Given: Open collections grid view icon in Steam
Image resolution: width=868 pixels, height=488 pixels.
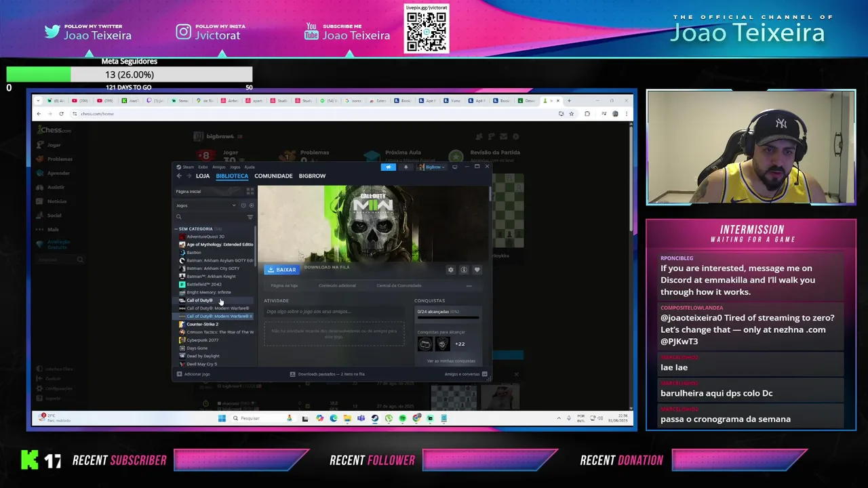Looking at the screenshot, I should point(250,191).
